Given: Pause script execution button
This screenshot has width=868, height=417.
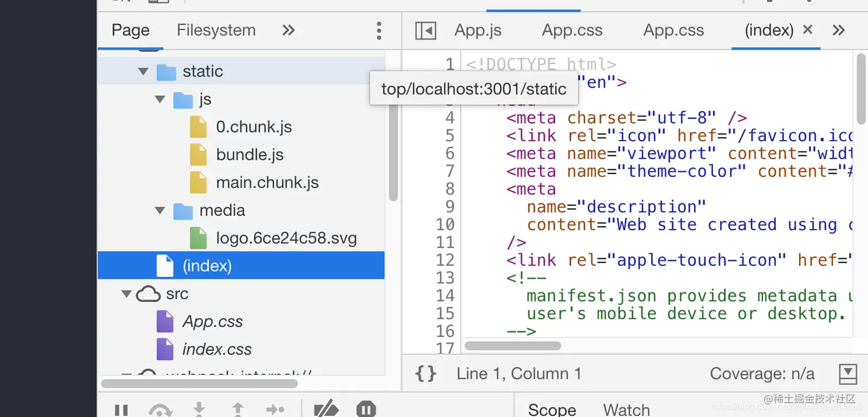Looking at the screenshot, I should (121, 410).
